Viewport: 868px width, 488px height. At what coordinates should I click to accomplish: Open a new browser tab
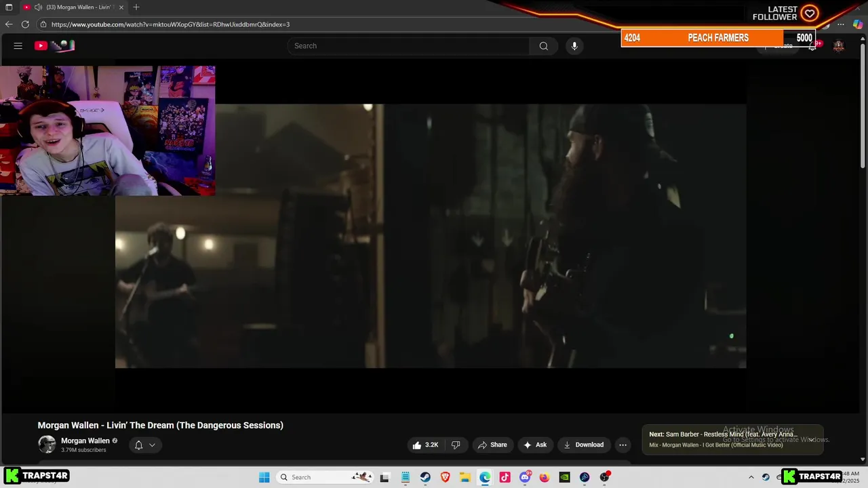coord(136,7)
